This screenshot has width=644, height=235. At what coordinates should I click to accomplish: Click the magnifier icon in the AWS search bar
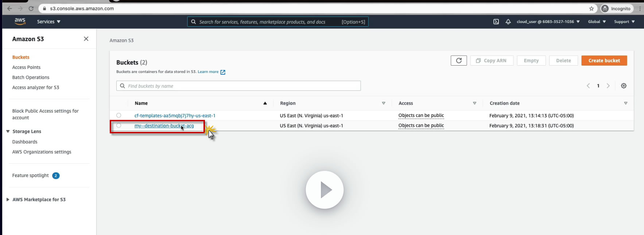point(193,22)
